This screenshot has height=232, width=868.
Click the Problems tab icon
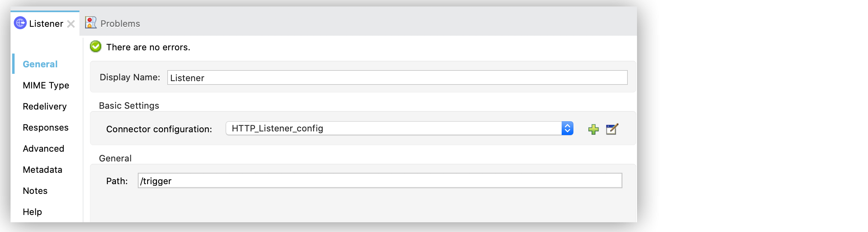(x=91, y=23)
